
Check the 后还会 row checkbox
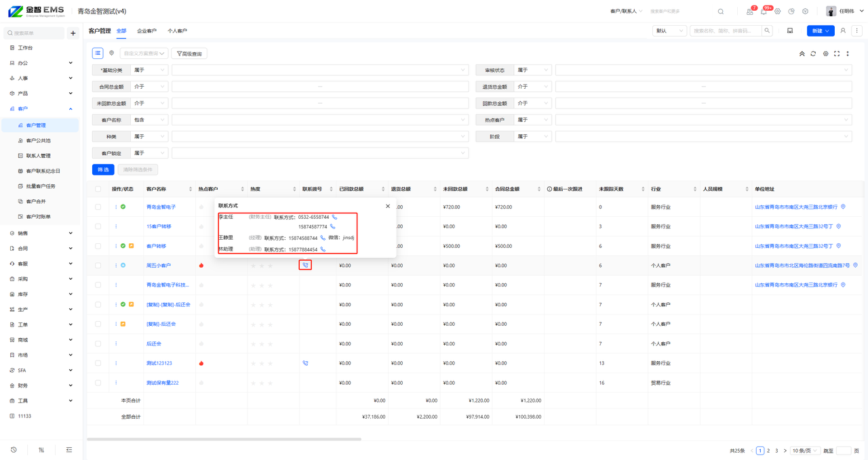(x=98, y=343)
